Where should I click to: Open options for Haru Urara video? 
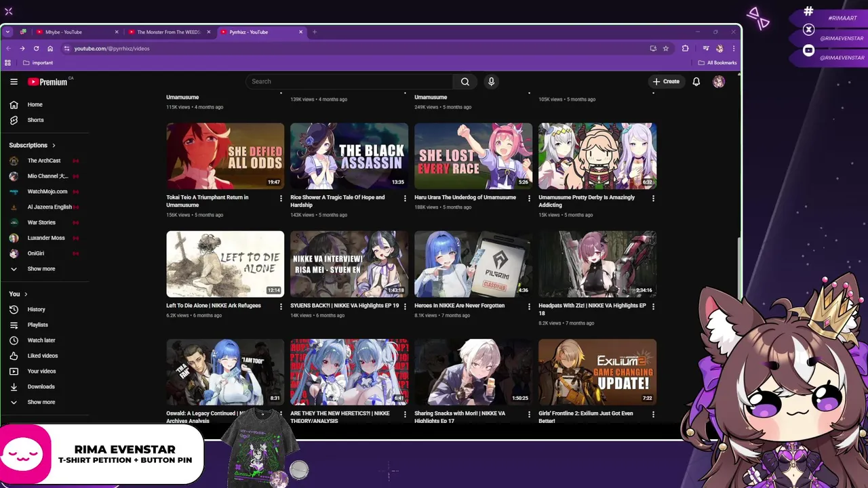click(529, 199)
